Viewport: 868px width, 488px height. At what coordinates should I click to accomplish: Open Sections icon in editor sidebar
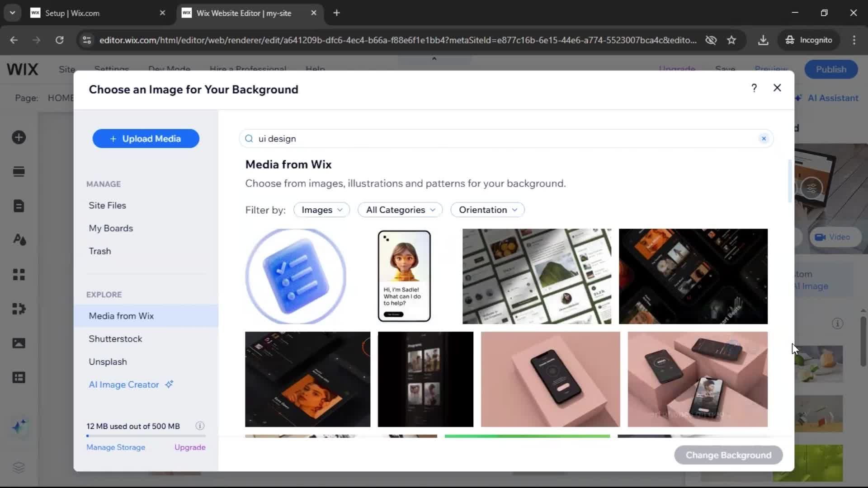pyautogui.click(x=19, y=172)
